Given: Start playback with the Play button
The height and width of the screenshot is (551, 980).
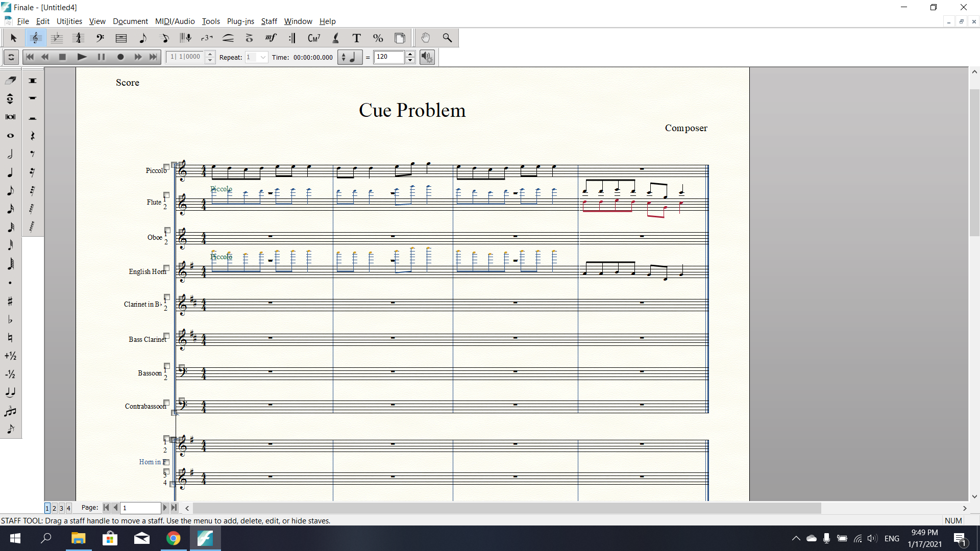Looking at the screenshot, I should click(x=82, y=57).
